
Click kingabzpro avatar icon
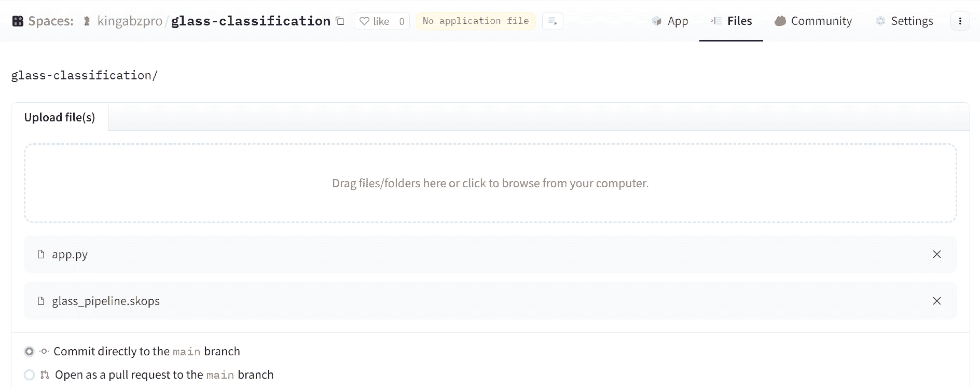pyautogui.click(x=87, y=21)
